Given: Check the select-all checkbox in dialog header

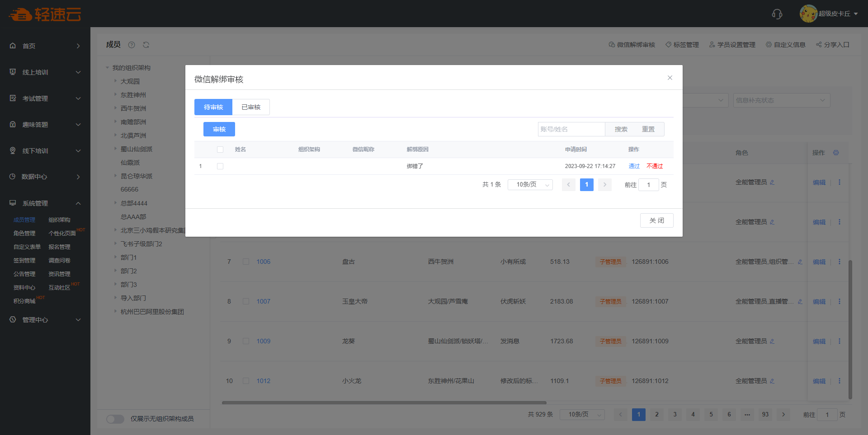Looking at the screenshot, I should 220,150.
